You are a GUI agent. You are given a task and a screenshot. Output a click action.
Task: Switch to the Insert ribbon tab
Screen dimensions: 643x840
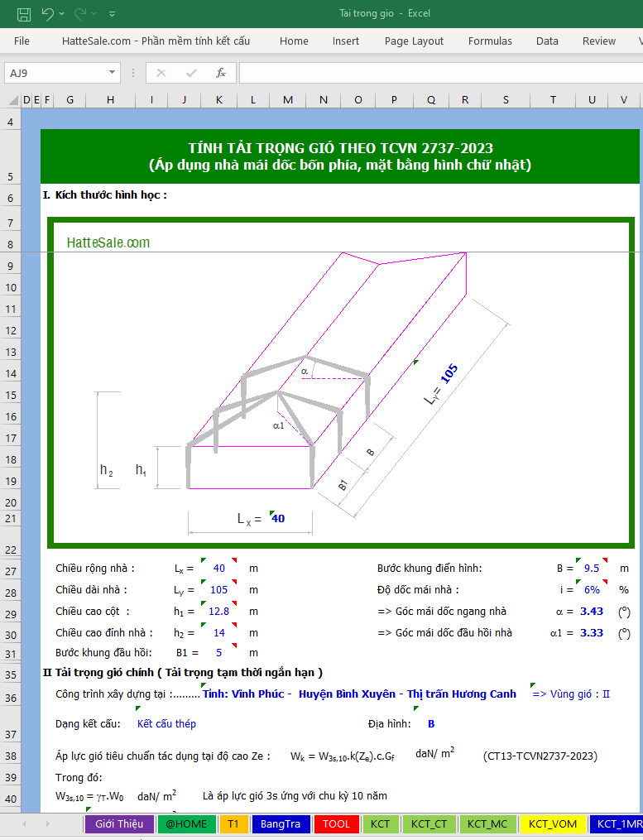[x=346, y=41]
